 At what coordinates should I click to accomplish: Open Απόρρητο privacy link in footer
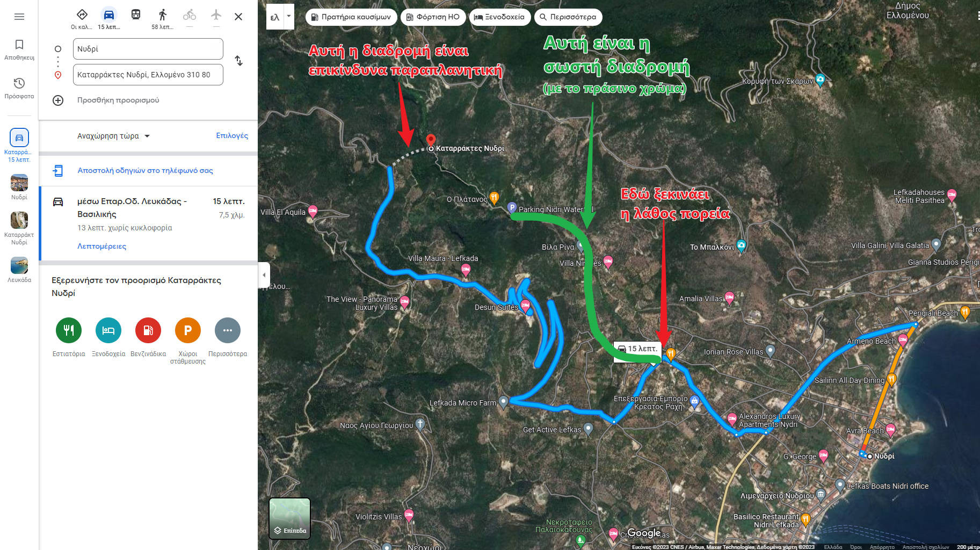pyautogui.click(x=882, y=547)
